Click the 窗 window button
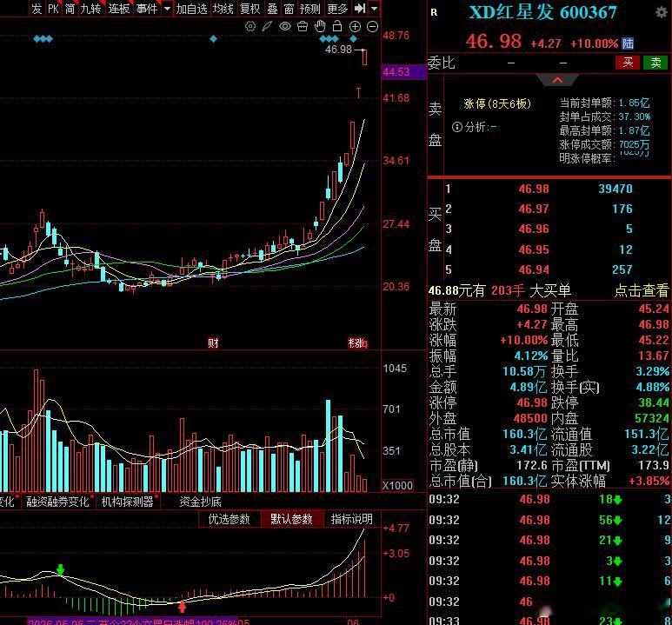The width and height of the screenshot is (672, 625). point(289,9)
